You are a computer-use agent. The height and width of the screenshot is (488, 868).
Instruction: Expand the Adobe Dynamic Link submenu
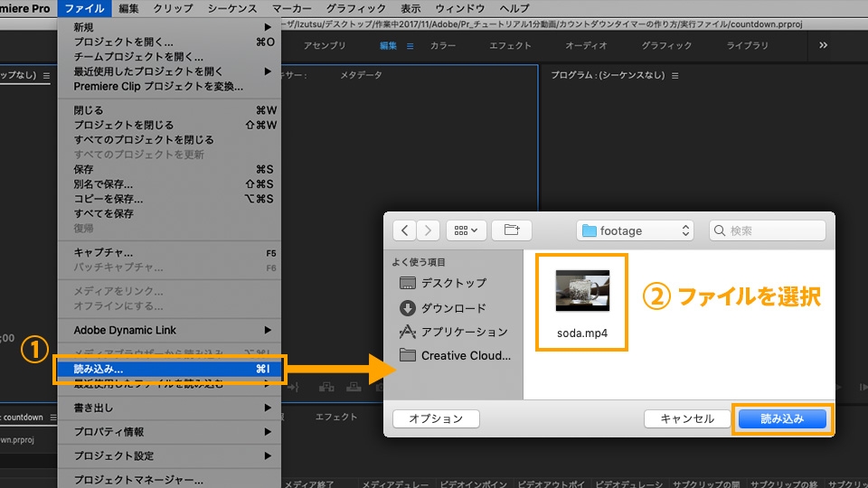tap(169, 330)
